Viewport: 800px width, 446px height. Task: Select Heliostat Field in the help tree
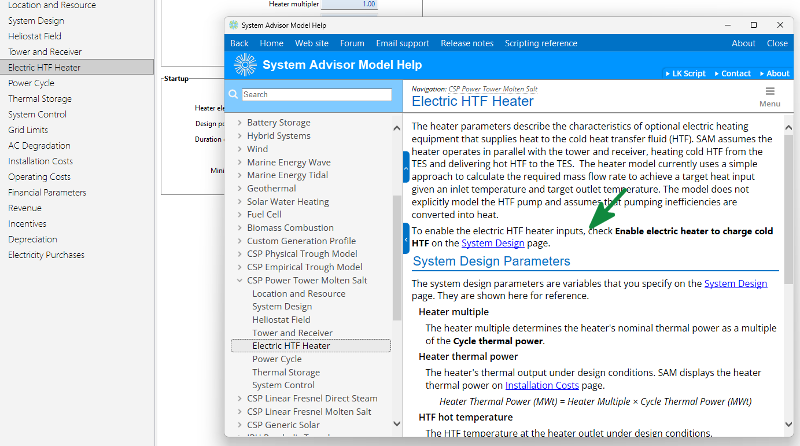[281, 320]
